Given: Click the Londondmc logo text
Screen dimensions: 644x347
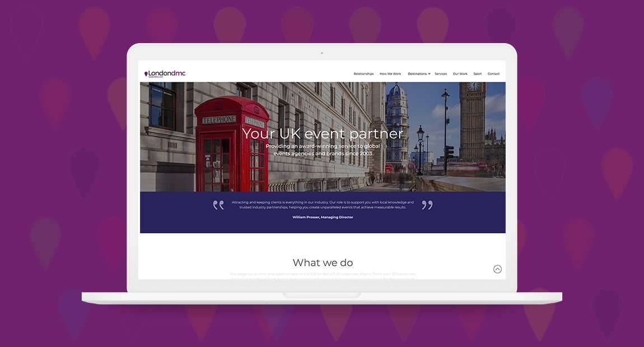Looking at the screenshot, I should (x=167, y=73).
